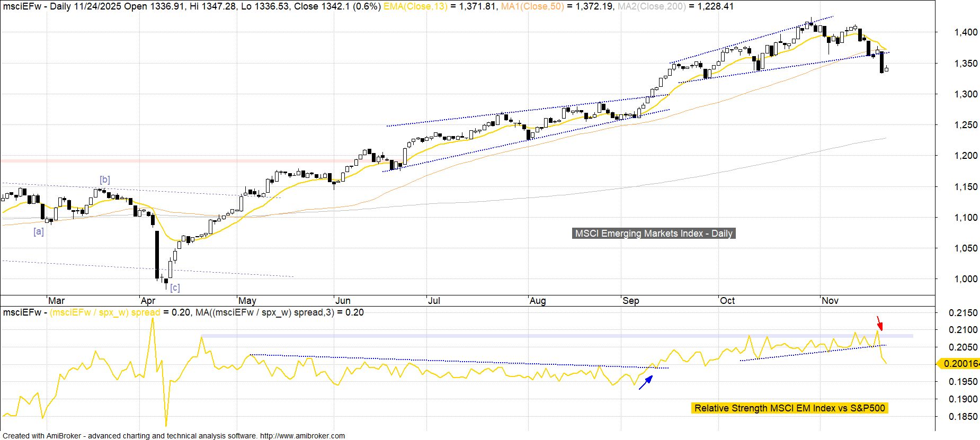Click the last candlestick on the price chart
980x440 pixels.
click(x=886, y=69)
